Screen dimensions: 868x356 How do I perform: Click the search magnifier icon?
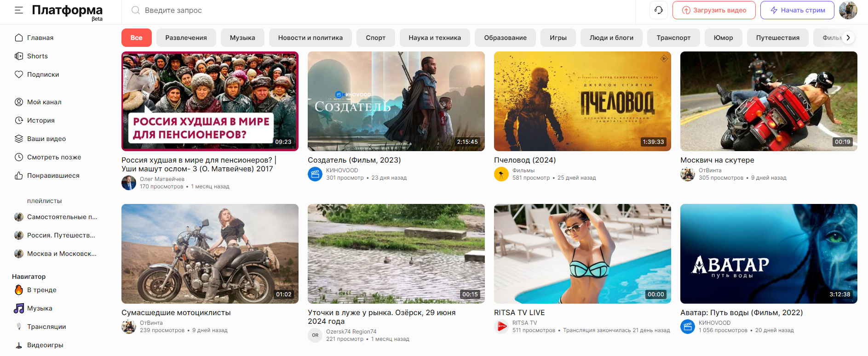click(136, 10)
